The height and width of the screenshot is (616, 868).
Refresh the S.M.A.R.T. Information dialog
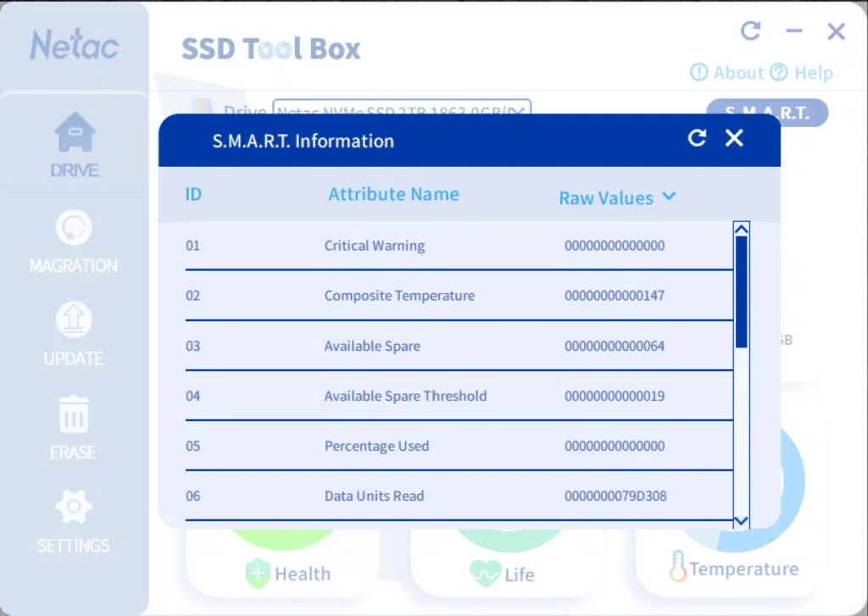(697, 138)
